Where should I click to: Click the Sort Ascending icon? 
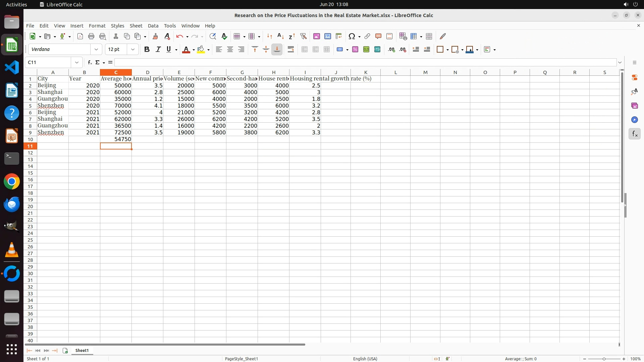click(281, 36)
